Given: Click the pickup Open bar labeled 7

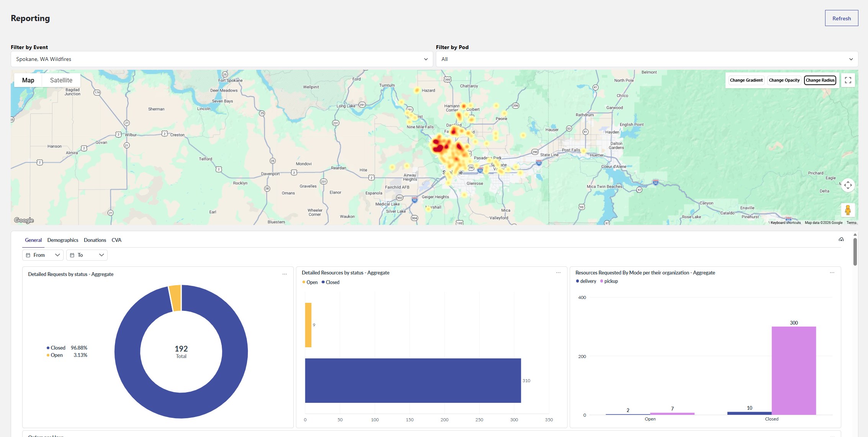Looking at the screenshot, I should tap(672, 414).
